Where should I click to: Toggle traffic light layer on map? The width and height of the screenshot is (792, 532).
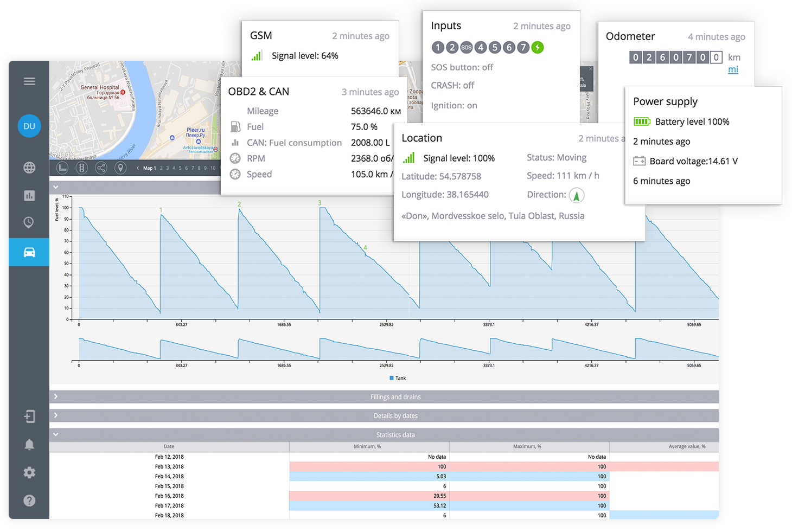(81, 168)
